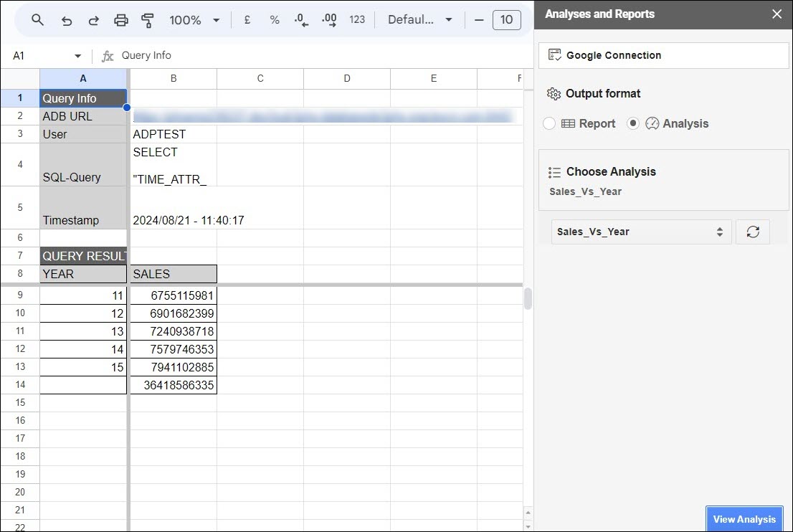Activate the paint format tool
Screen dimensions: 793x532
pyautogui.click(x=148, y=20)
